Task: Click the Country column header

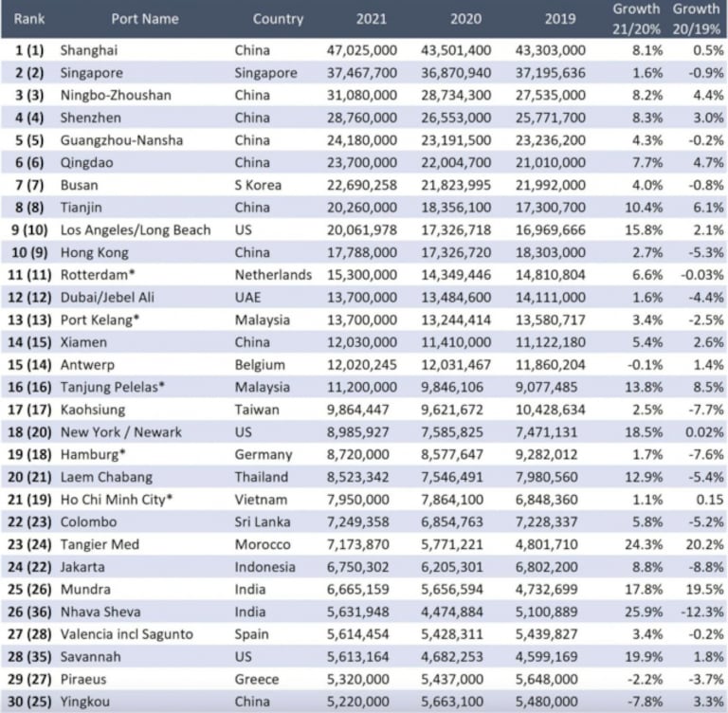Action: pyautogui.click(x=278, y=19)
